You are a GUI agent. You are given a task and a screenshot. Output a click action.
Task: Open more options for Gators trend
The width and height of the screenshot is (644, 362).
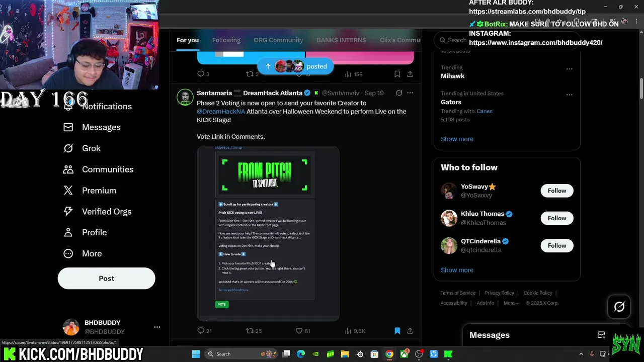pos(569,95)
